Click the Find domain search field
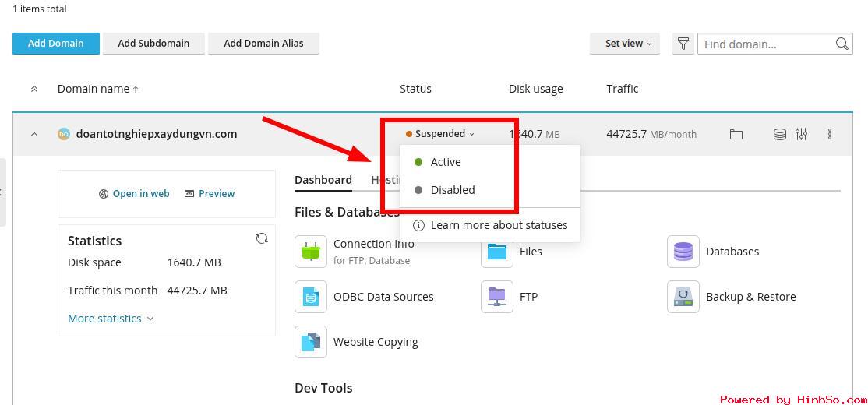Screen dimensions: 868x405 pos(765,44)
